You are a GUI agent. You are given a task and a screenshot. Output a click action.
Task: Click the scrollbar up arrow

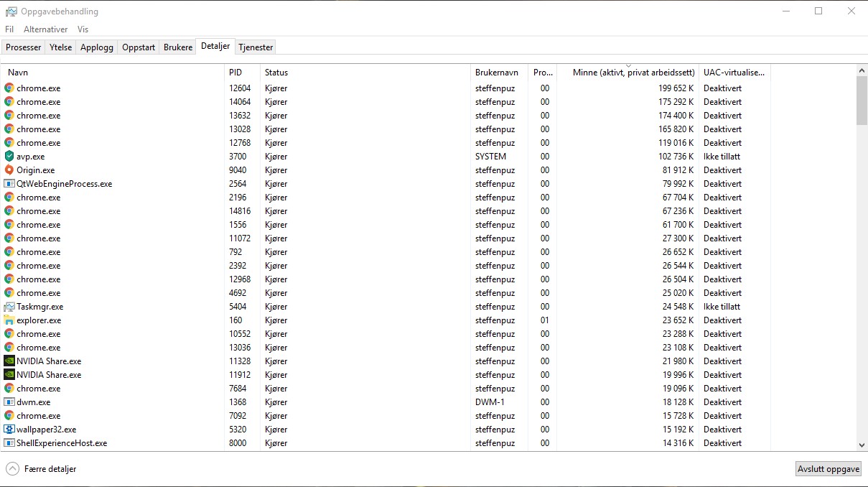[862, 70]
